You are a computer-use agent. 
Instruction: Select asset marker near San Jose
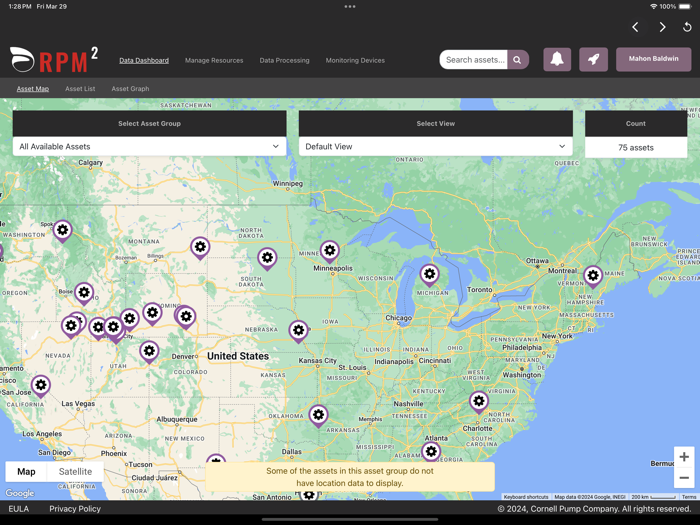pos(41,386)
